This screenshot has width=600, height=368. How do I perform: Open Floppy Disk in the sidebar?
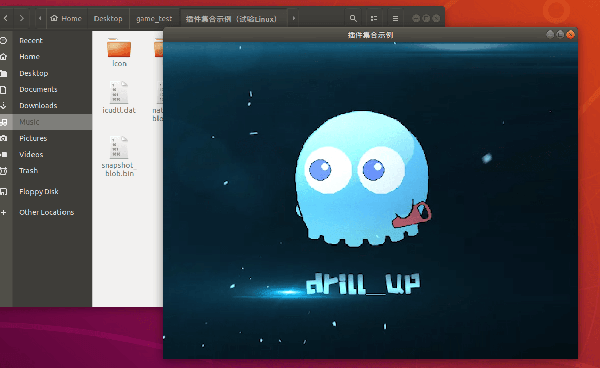click(46, 192)
